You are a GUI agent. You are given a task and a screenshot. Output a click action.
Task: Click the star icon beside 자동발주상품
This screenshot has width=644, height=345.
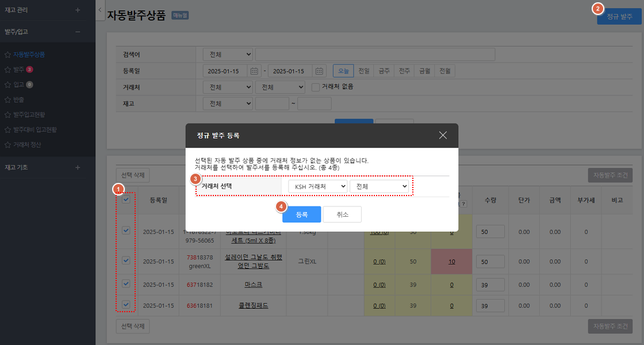(x=7, y=55)
